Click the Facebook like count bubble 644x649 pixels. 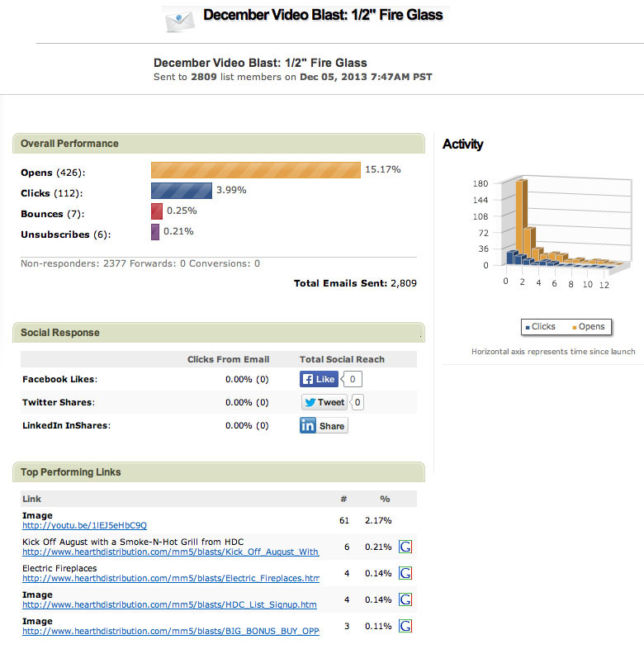(353, 379)
